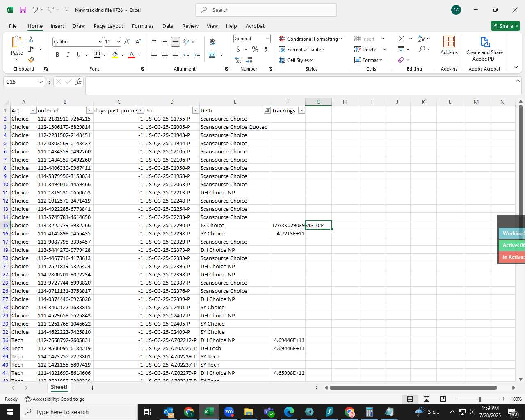Expand the Conditional Formatting menu
This screenshot has width=525, height=420.
[x=310, y=39]
